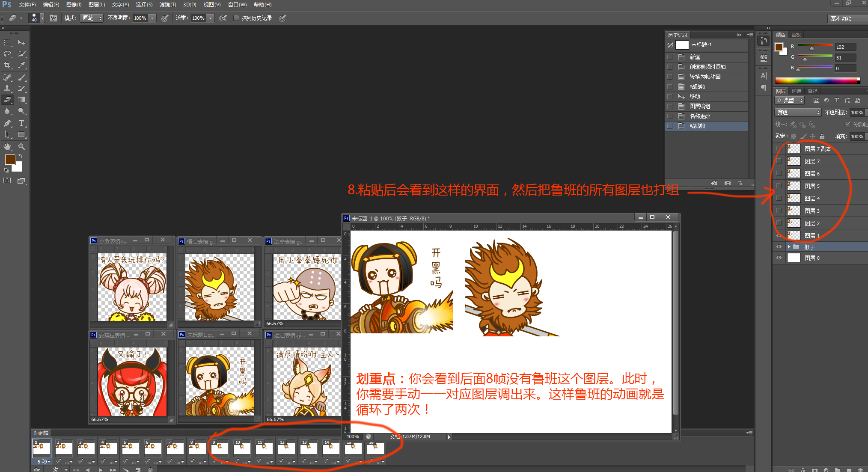Show the 图层 7 layer
This screenshot has height=472, width=868.
779,161
